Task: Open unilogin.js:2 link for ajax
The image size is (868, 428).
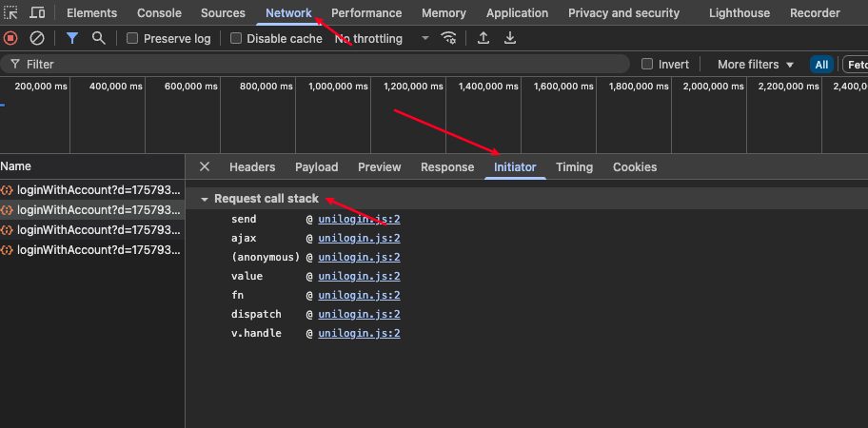Action: tap(359, 239)
